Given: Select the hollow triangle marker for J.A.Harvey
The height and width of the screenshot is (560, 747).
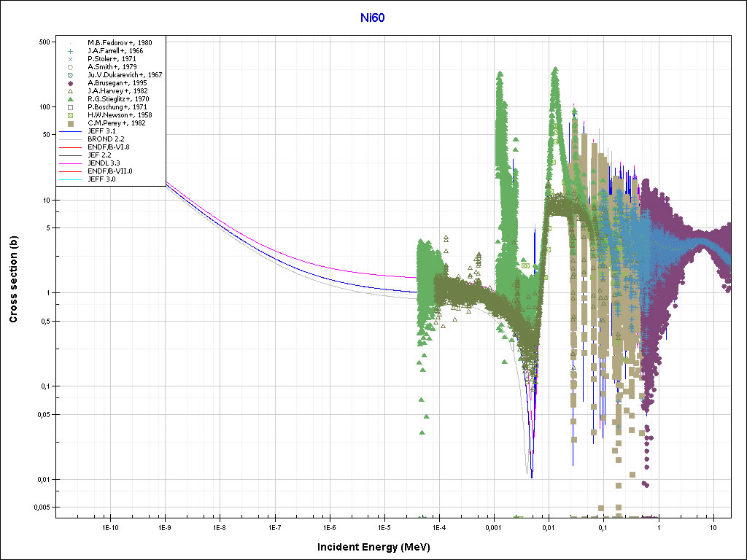Looking at the screenshot, I should coord(70,91).
